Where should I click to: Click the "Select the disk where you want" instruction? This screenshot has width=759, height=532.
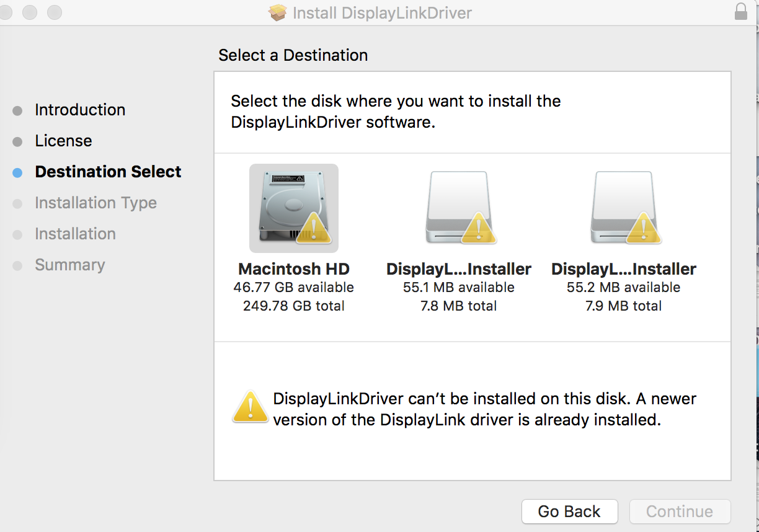(x=396, y=112)
